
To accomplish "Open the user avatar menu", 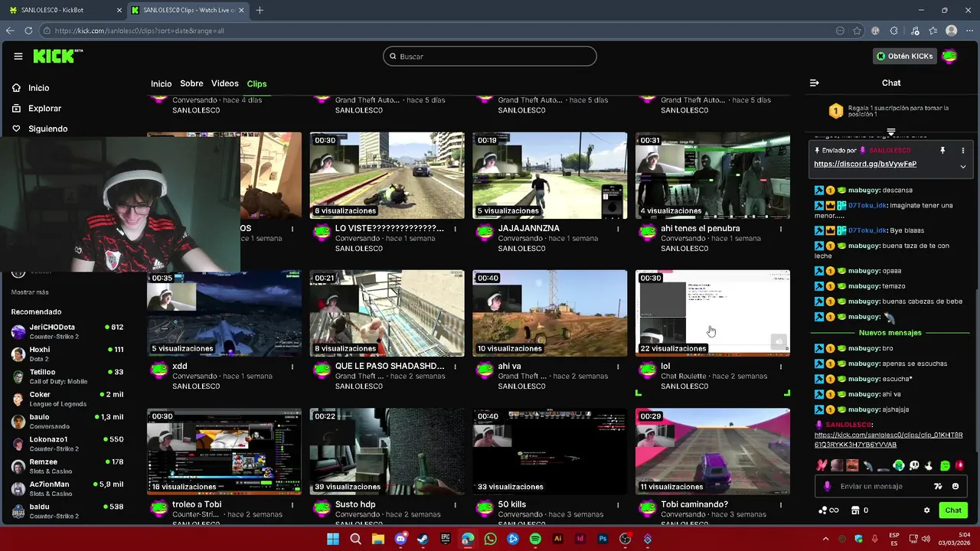I will point(949,56).
